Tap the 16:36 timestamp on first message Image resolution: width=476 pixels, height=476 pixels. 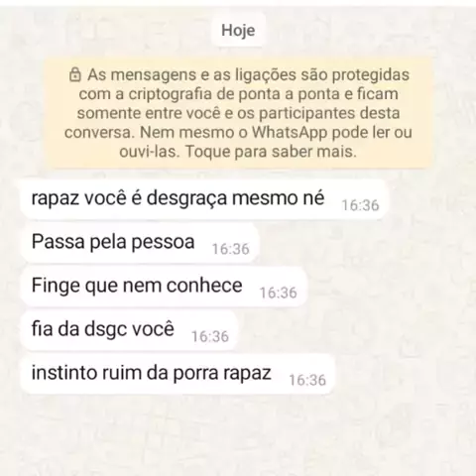click(360, 205)
